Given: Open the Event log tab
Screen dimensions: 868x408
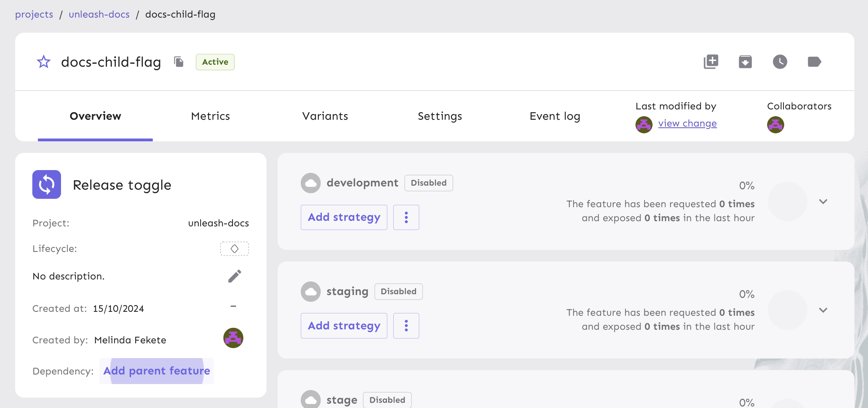Looking at the screenshot, I should click(x=555, y=116).
